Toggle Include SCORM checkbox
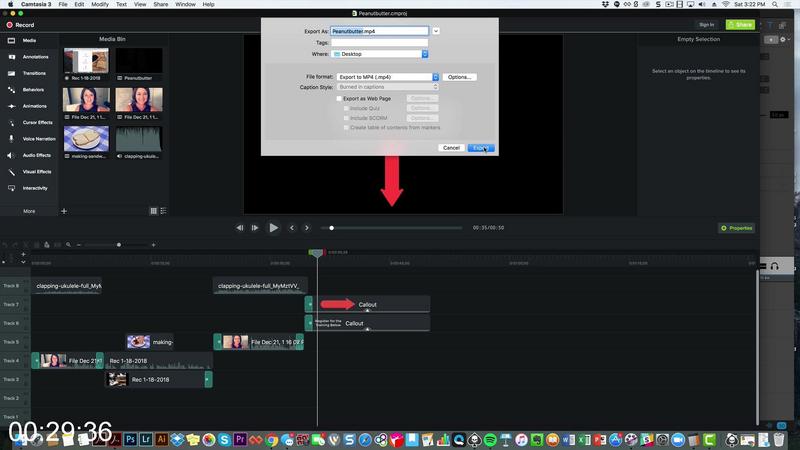Image resolution: width=800 pixels, height=450 pixels. (346, 118)
